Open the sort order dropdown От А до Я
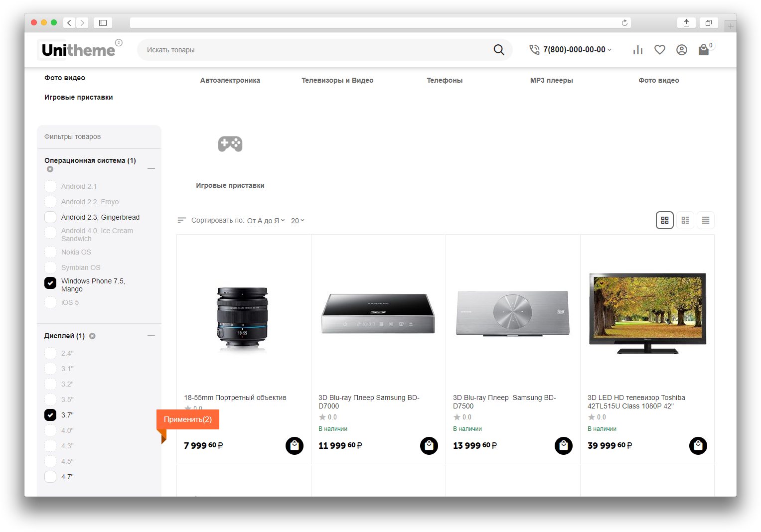The image size is (761, 532). (x=266, y=221)
